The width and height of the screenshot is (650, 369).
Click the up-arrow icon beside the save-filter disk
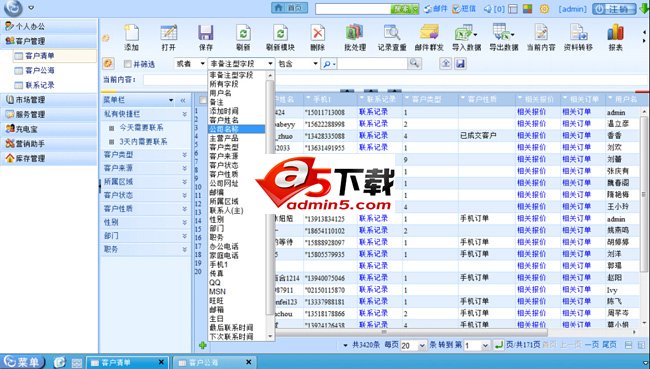click(445, 63)
